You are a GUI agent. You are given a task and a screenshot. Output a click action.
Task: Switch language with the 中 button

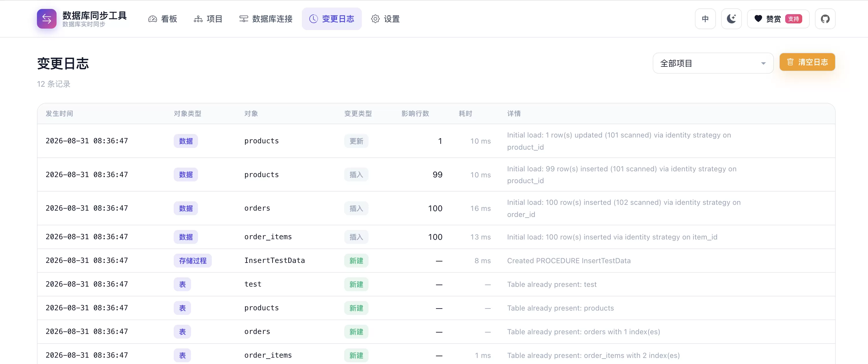pos(705,19)
